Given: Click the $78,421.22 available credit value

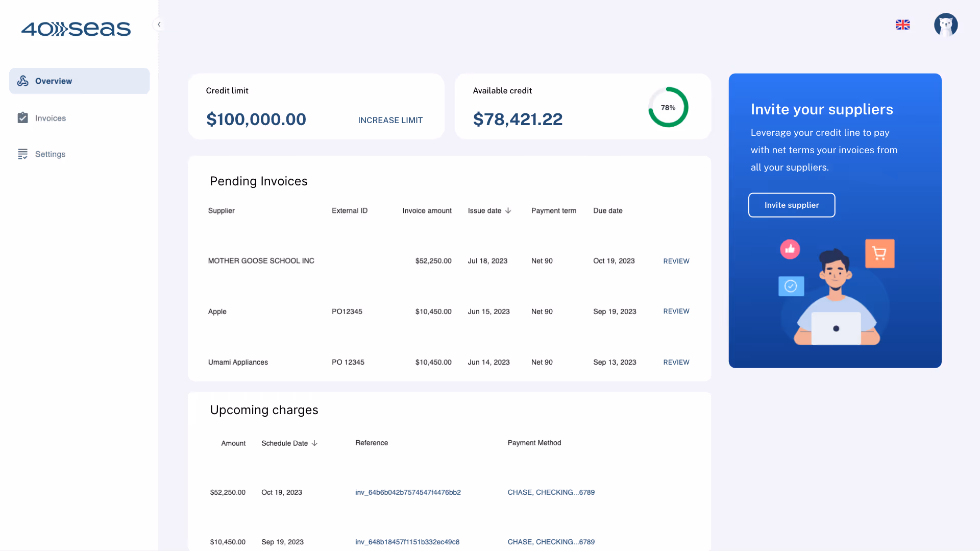Looking at the screenshot, I should [518, 119].
